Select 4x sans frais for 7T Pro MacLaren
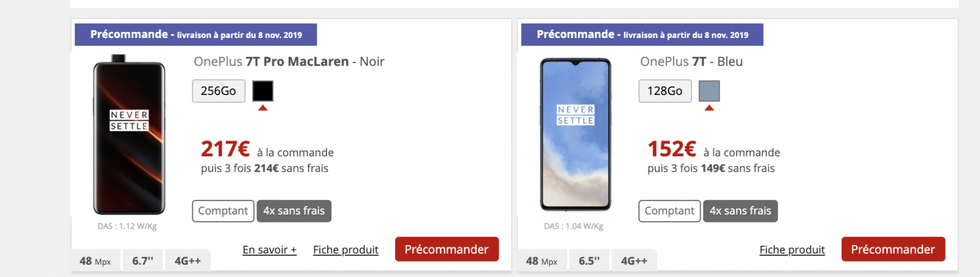 pos(294,211)
